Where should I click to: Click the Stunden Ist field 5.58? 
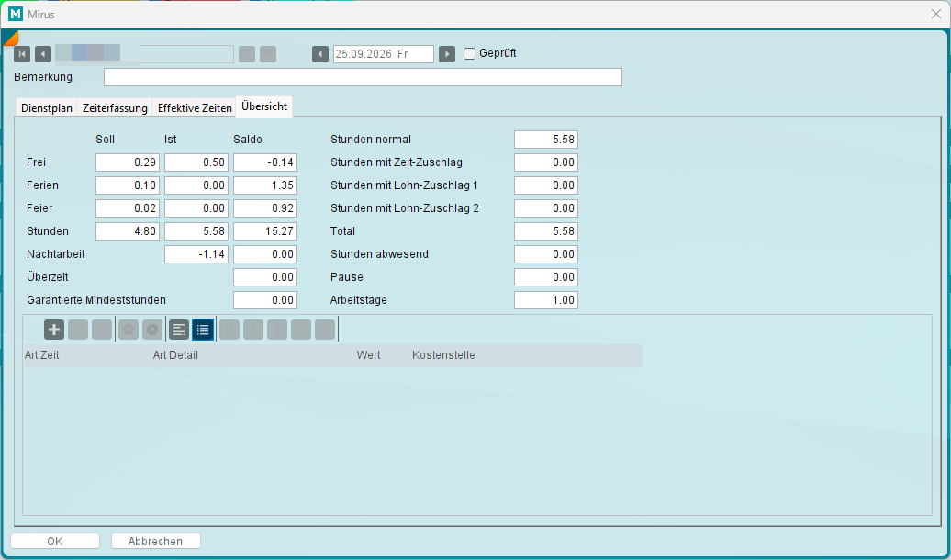pyautogui.click(x=196, y=231)
